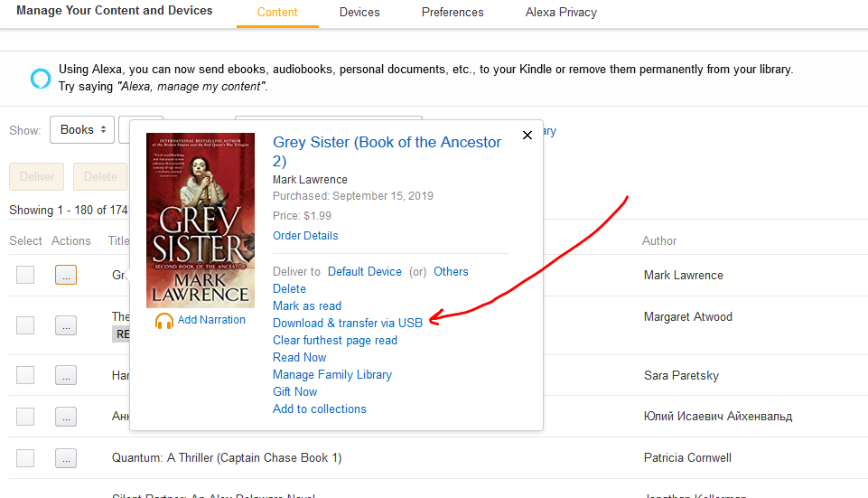Click author name Patricia Cornwell
868x498 pixels.
tap(687, 457)
